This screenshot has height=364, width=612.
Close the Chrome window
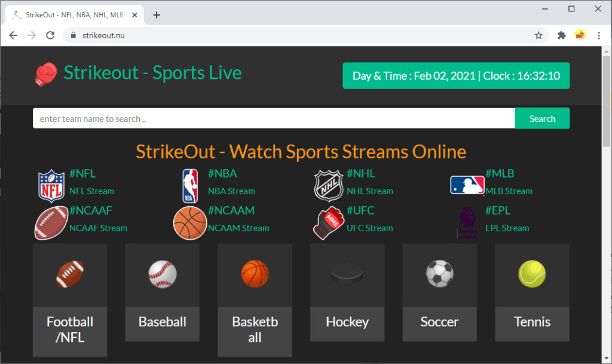pos(598,8)
